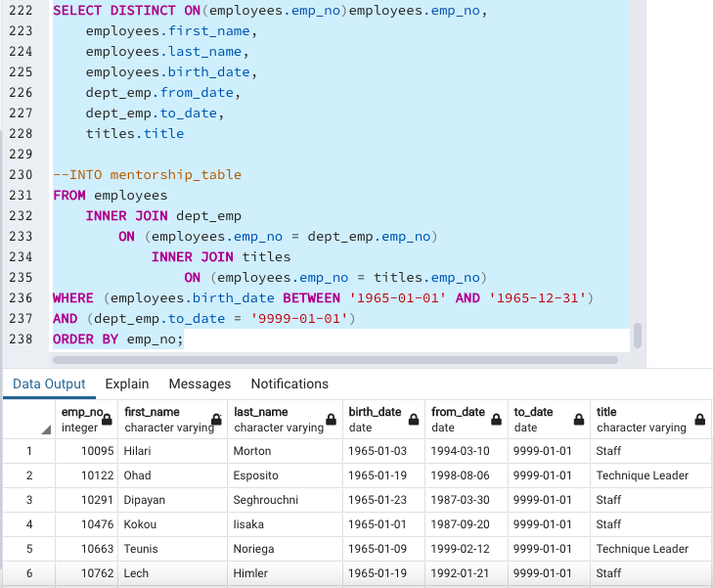
Task: Click from_date cell 1987-09-20
Action: pos(467,524)
